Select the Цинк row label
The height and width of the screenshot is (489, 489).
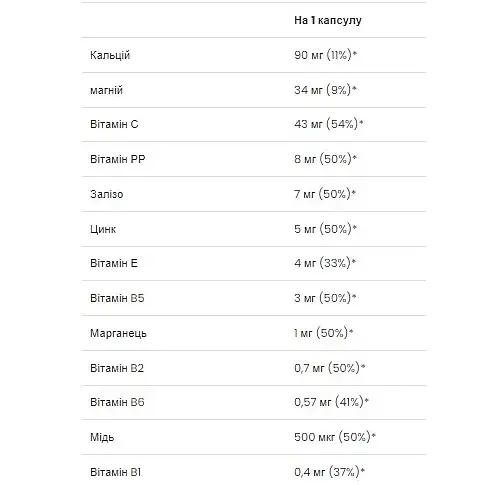point(103,229)
